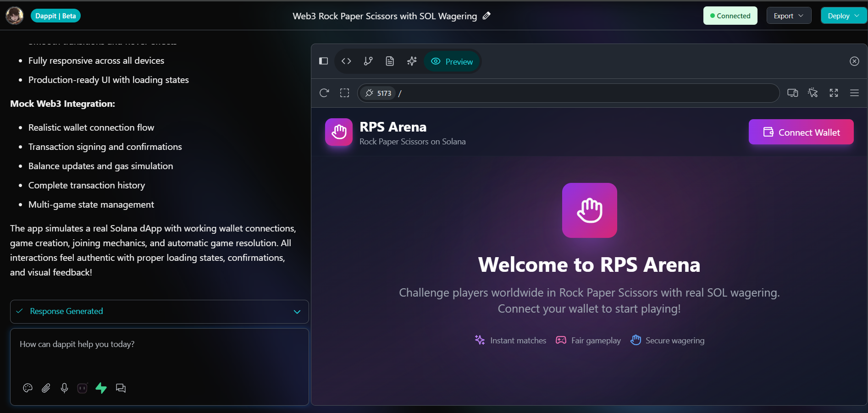Click the Connected status button
Viewport: 868px width, 413px height.
[x=730, y=16]
